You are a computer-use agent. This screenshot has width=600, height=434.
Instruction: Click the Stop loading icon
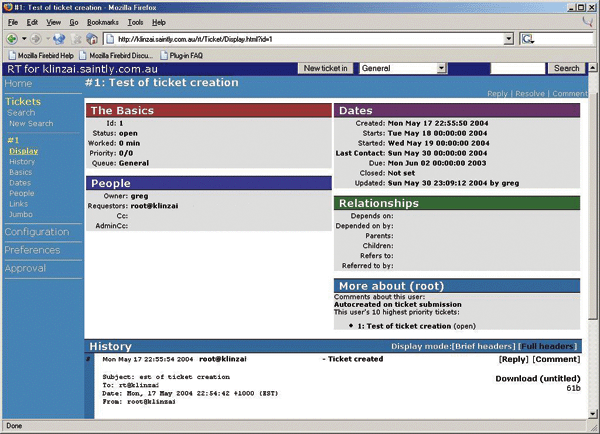[74, 39]
